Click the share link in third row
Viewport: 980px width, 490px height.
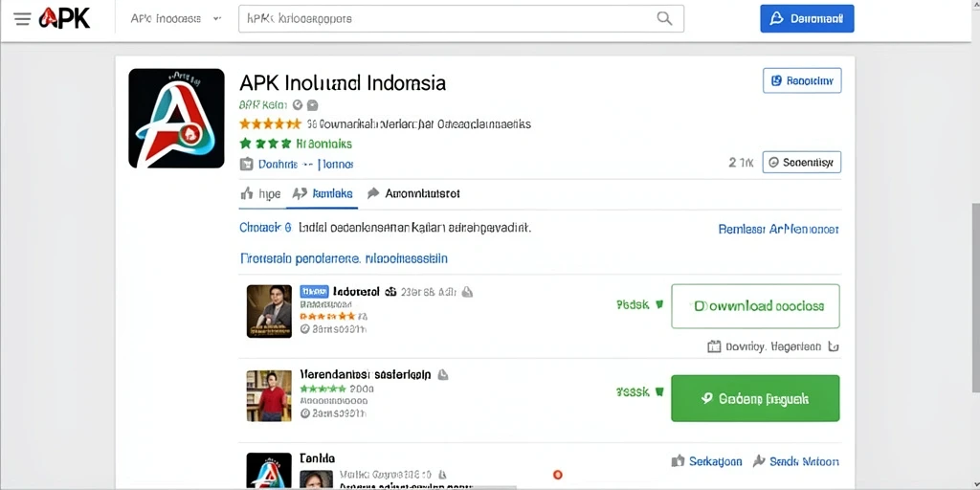(x=795, y=461)
